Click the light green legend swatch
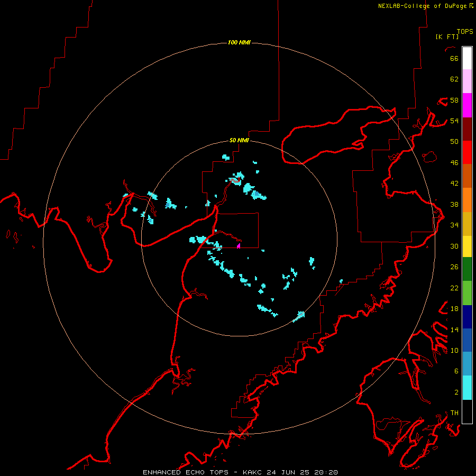This screenshot has height=476, width=476. pyautogui.click(x=467, y=293)
